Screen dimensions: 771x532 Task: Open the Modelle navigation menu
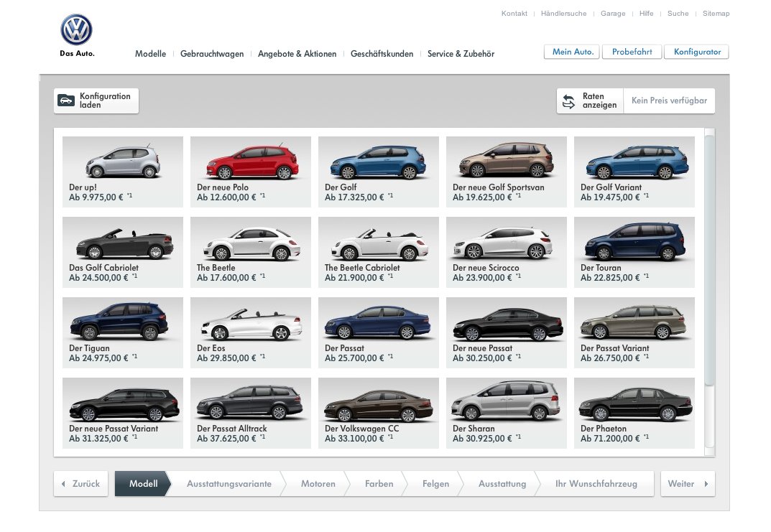(x=150, y=54)
